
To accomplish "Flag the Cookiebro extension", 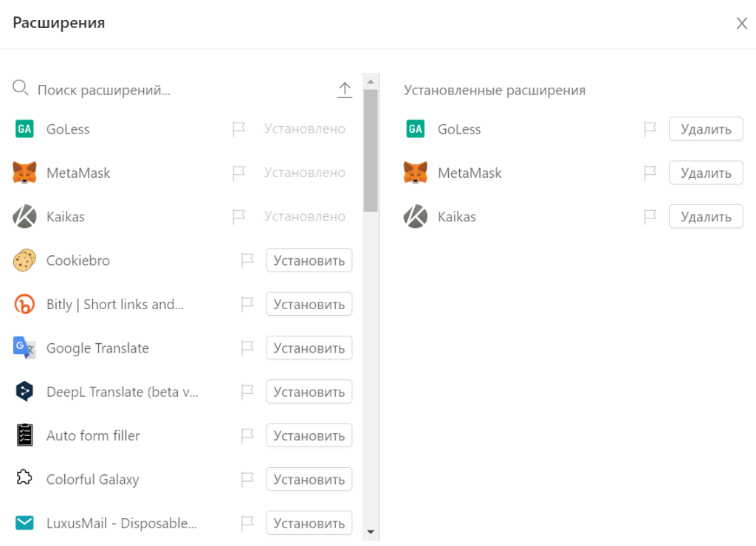I will (x=247, y=260).
